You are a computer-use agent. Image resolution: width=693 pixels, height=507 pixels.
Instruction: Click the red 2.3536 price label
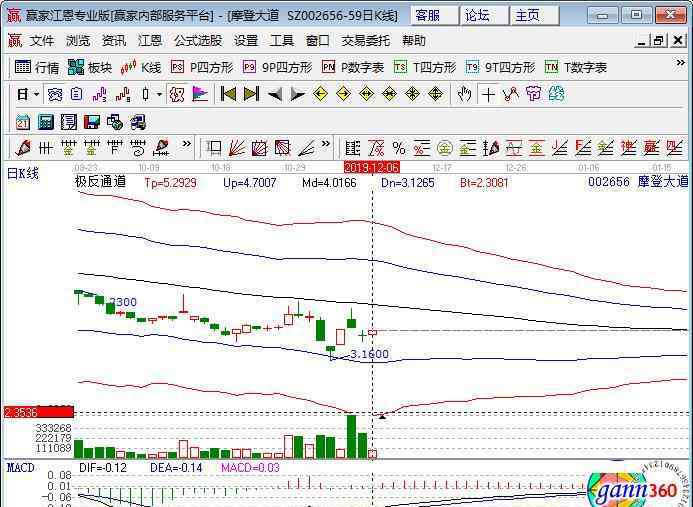click(x=38, y=412)
